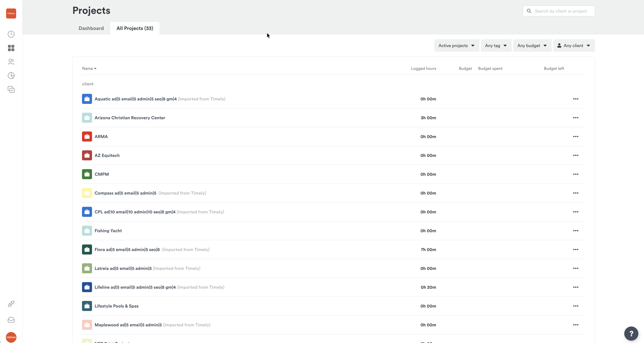
Task: Open the more options menu for Maplewood project
Action: (576, 325)
